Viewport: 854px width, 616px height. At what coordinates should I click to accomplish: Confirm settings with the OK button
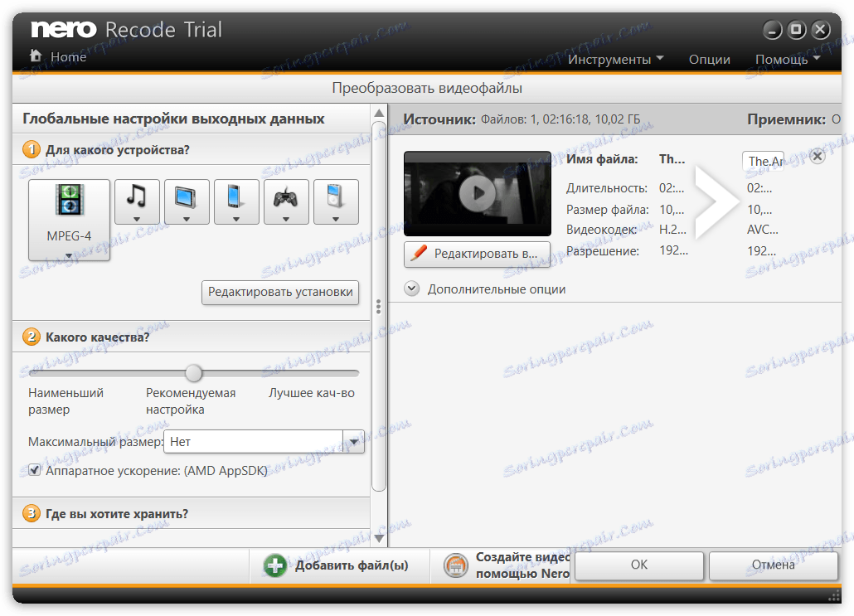(638, 565)
